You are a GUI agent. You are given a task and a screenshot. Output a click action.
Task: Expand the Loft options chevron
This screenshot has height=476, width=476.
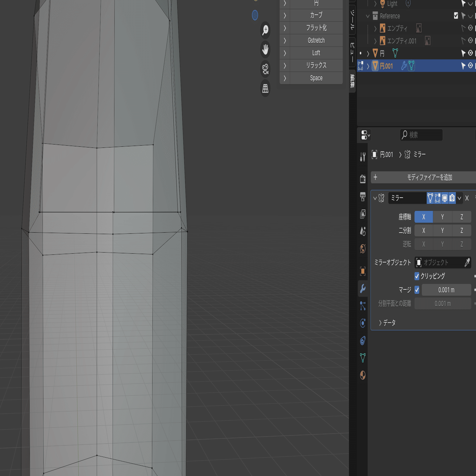pyautogui.click(x=285, y=53)
